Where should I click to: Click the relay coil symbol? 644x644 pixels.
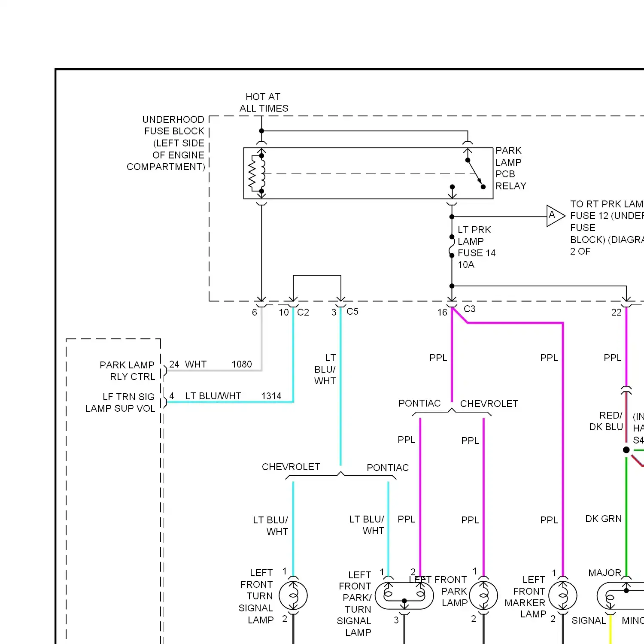click(257, 173)
